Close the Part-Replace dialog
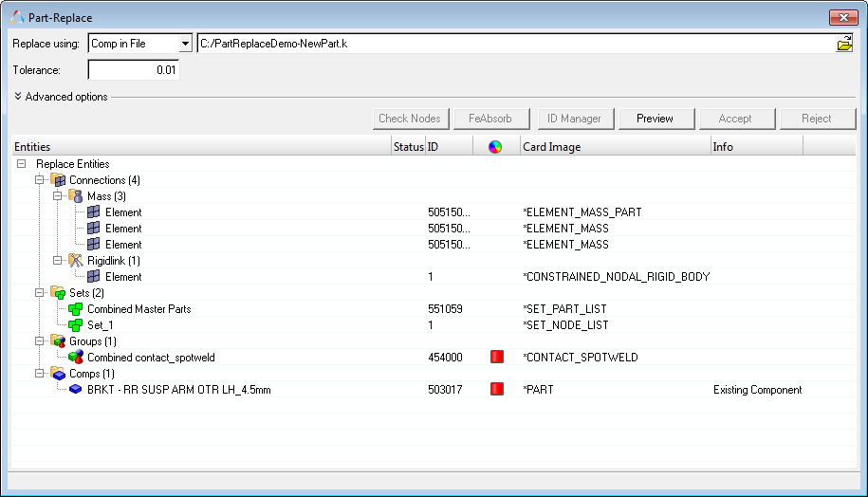 (x=843, y=17)
